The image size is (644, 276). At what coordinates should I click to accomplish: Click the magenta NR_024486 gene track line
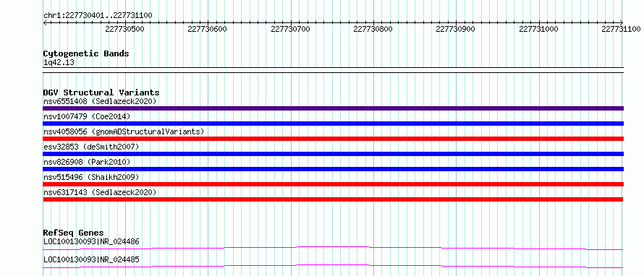pyautogui.click(x=333, y=248)
